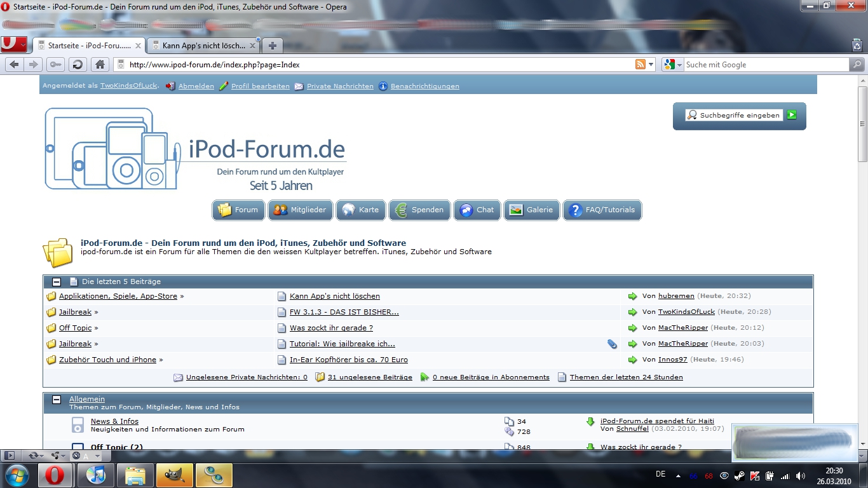The height and width of the screenshot is (488, 868).
Task: Reload the page with the refresh icon
Action: (x=78, y=64)
